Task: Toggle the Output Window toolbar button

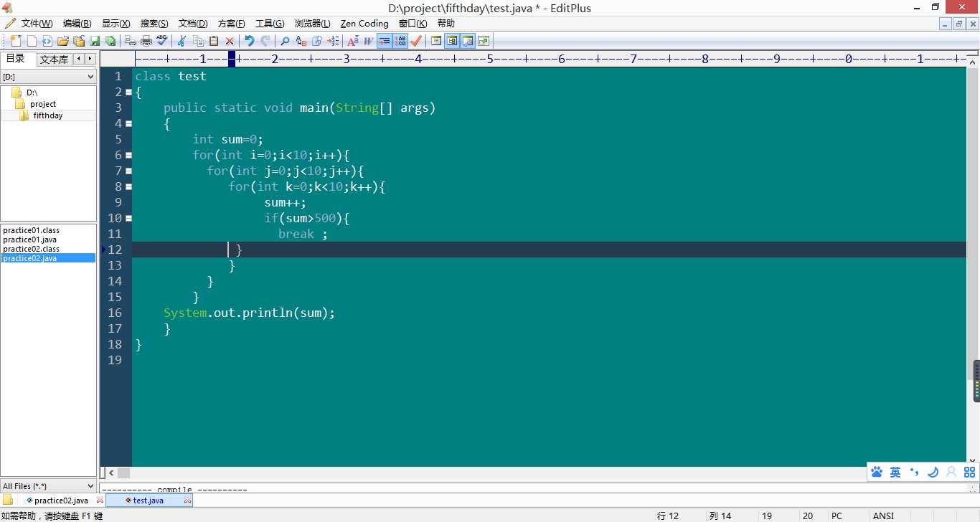Action: (x=468, y=41)
